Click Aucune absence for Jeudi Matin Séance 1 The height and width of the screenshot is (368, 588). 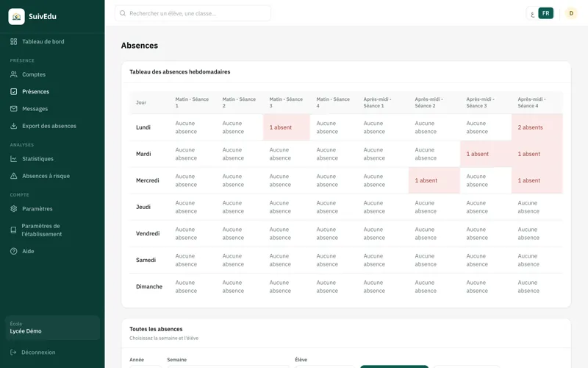pyautogui.click(x=186, y=207)
